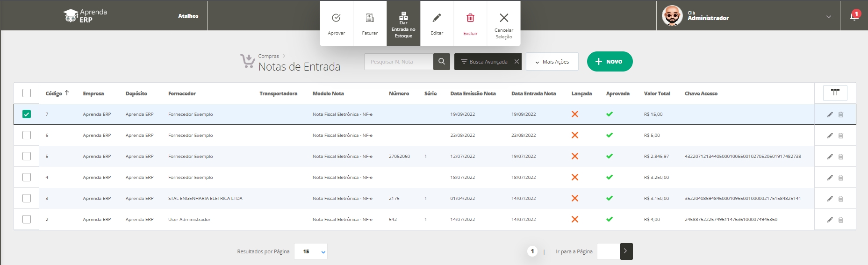Click Cancelar Seleção X icon
Viewport: 868px width, 265px height.
pos(503,19)
